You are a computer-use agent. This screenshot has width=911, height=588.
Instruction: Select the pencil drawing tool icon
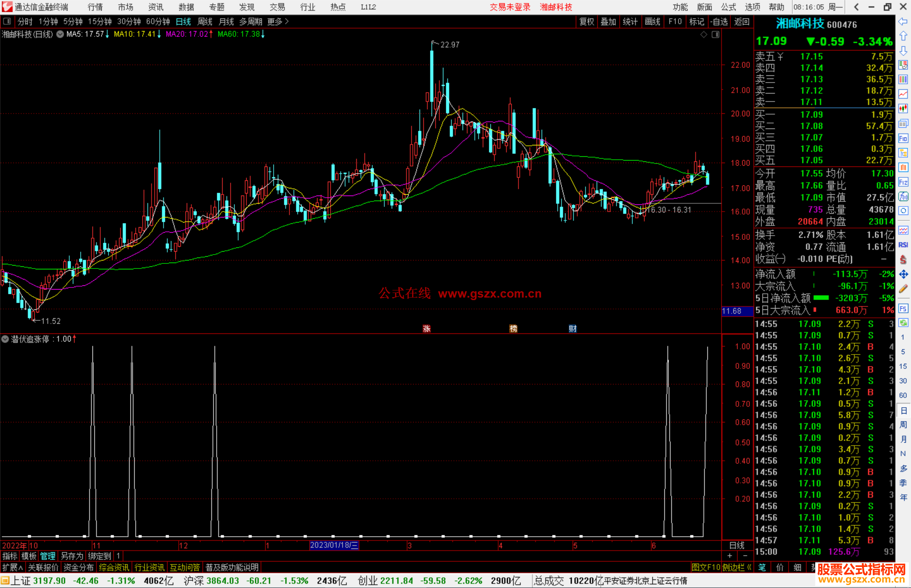pos(903,289)
